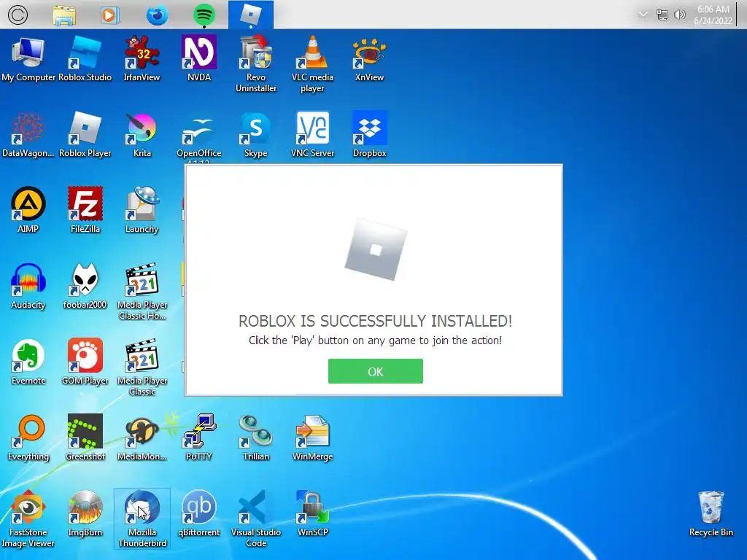Open Spotify from the taskbar

click(204, 15)
